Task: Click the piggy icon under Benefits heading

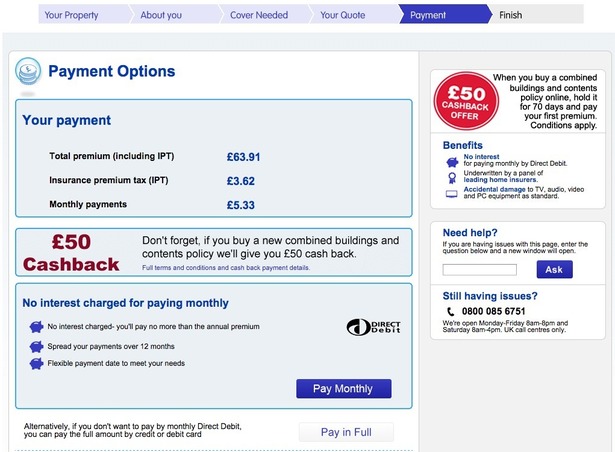Action: click(x=451, y=159)
